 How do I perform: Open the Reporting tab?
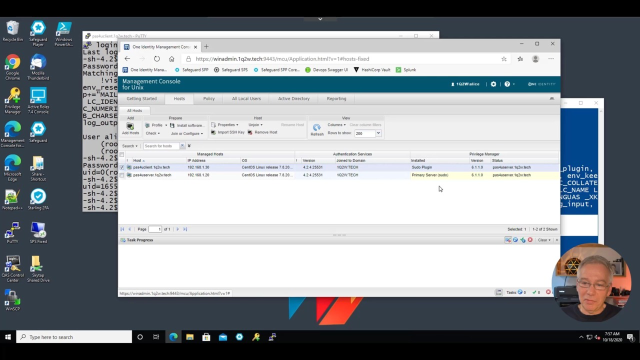pos(336,99)
